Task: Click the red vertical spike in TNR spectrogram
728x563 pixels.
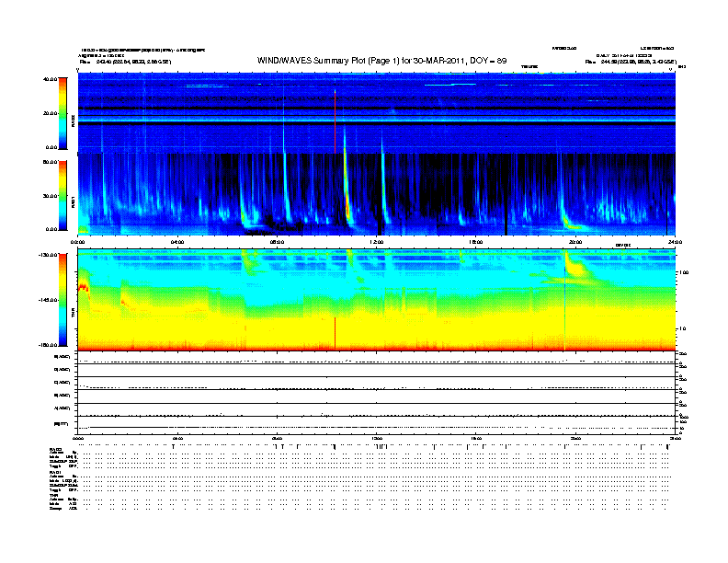Action: (335, 333)
